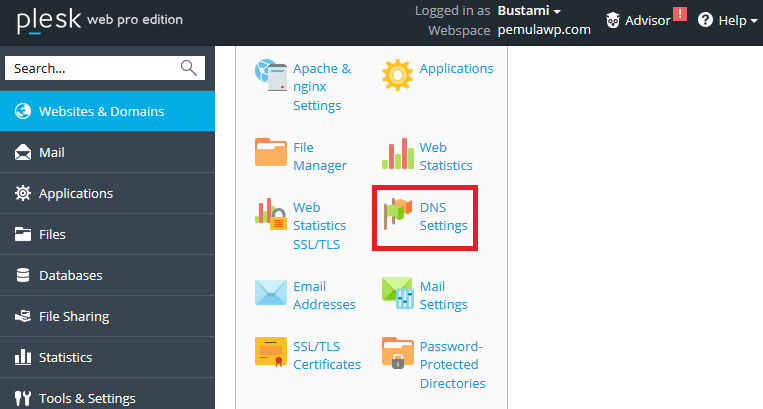Click the Mail Settings icon

[x=398, y=293]
